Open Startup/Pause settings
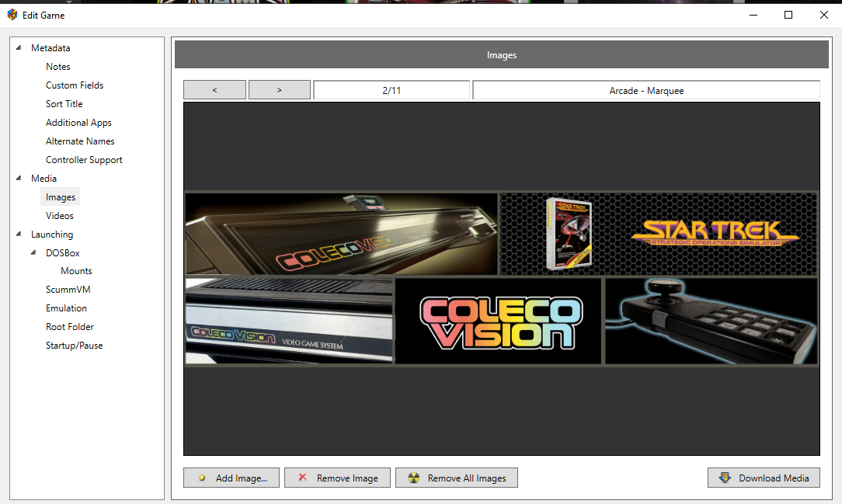Viewport: 842px width, 504px height. (74, 346)
